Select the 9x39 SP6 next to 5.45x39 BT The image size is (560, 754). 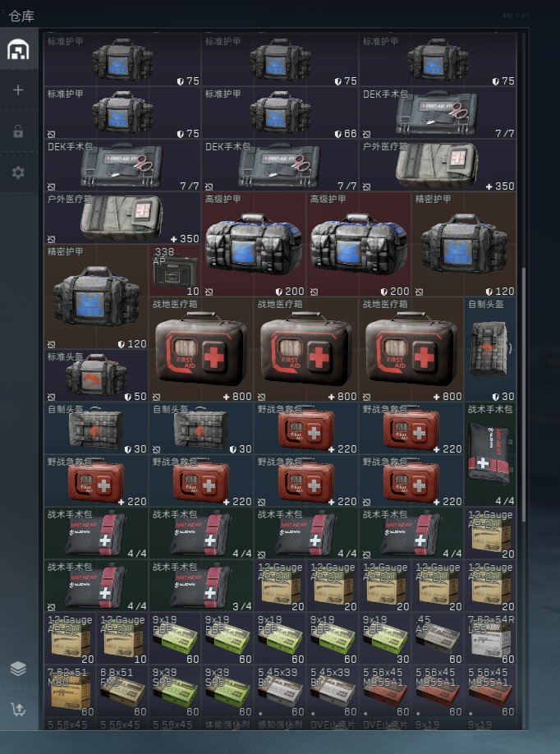[227, 691]
